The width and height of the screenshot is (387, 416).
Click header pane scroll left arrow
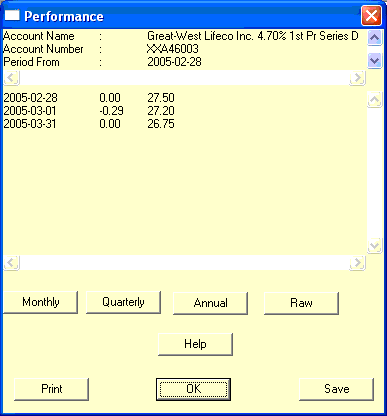pos(11,78)
